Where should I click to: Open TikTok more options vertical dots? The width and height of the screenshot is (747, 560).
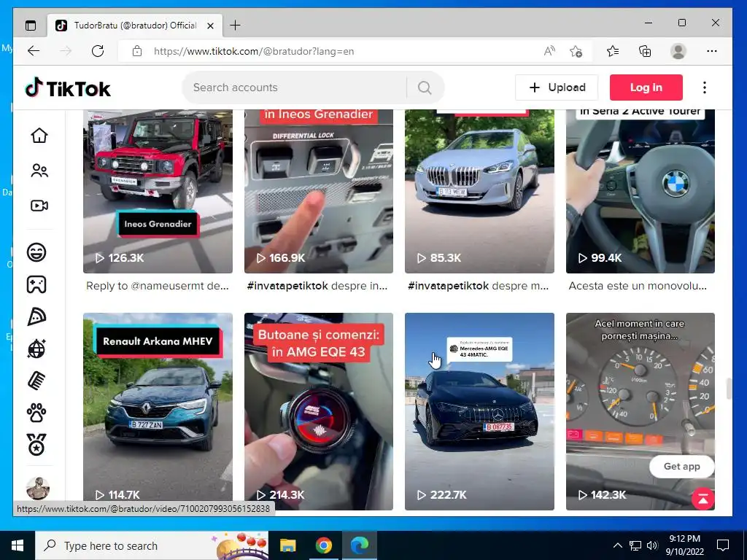(x=705, y=87)
